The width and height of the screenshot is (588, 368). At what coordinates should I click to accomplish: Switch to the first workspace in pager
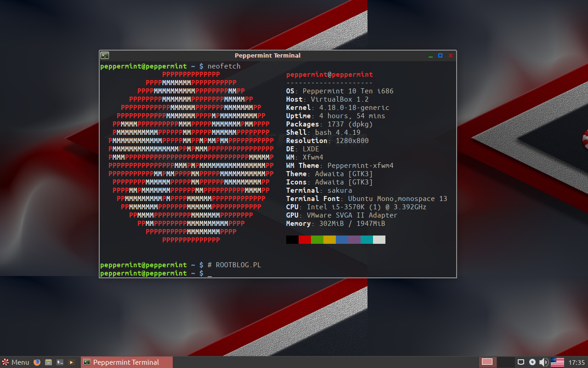487,362
